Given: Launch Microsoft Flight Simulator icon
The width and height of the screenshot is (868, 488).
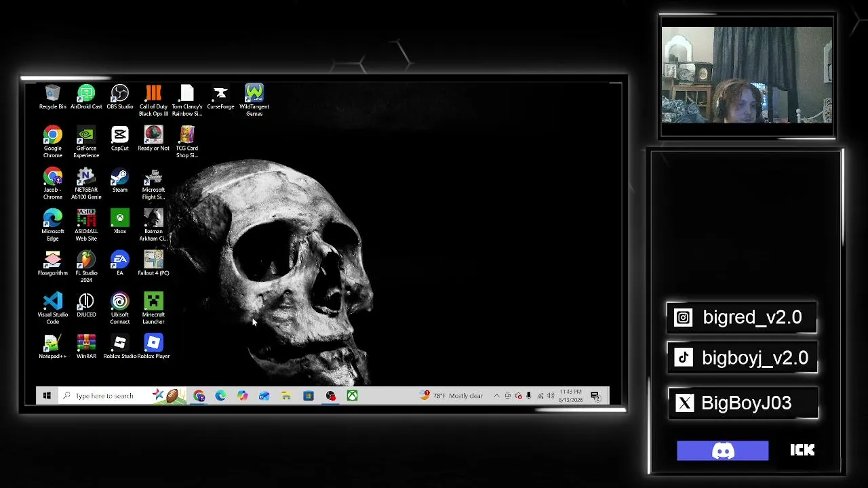Looking at the screenshot, I should pos(153,183).
